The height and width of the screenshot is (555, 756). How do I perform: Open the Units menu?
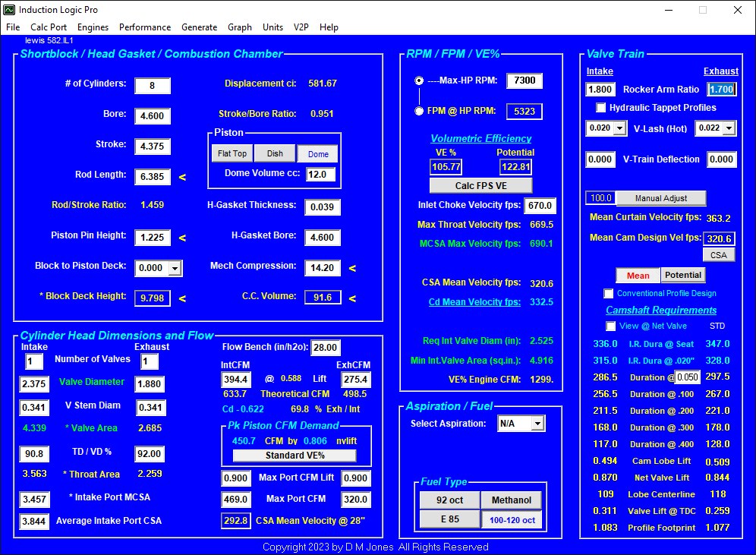[273, 27]
